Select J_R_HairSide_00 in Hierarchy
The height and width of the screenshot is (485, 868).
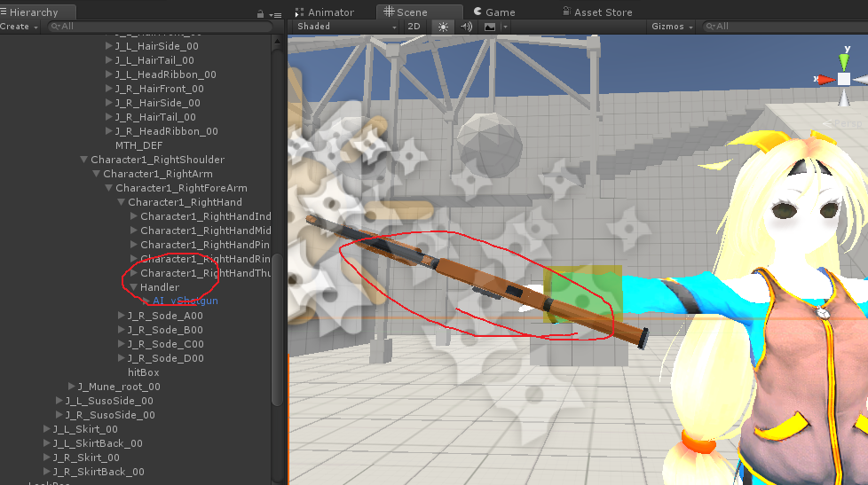coord(158,103)
